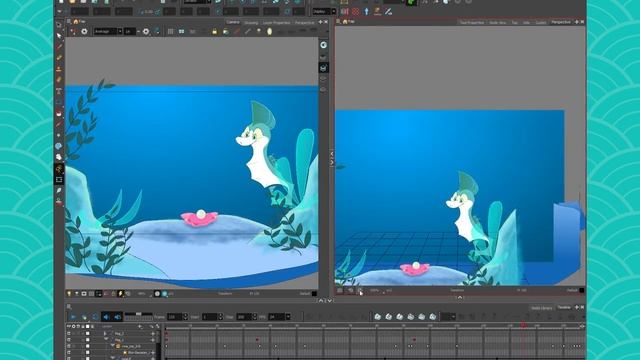
Task: Click the red bars icon next to Display dropdown
Action: 344,11
